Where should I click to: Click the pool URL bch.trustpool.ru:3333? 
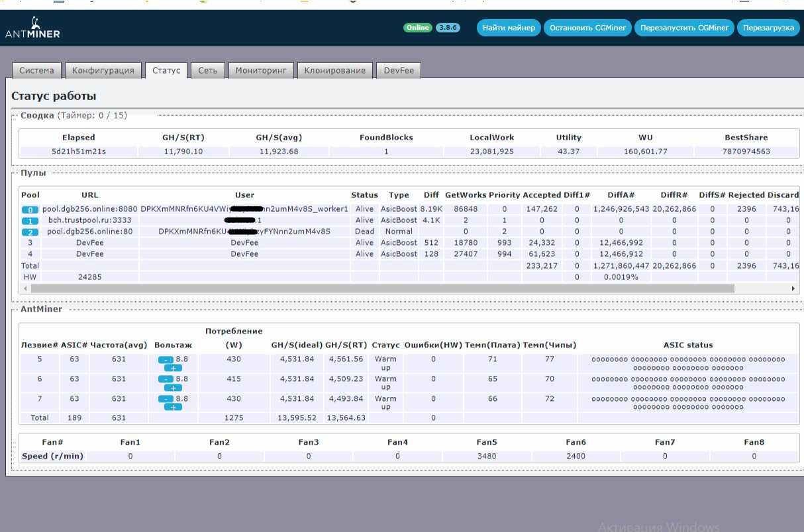89,220
